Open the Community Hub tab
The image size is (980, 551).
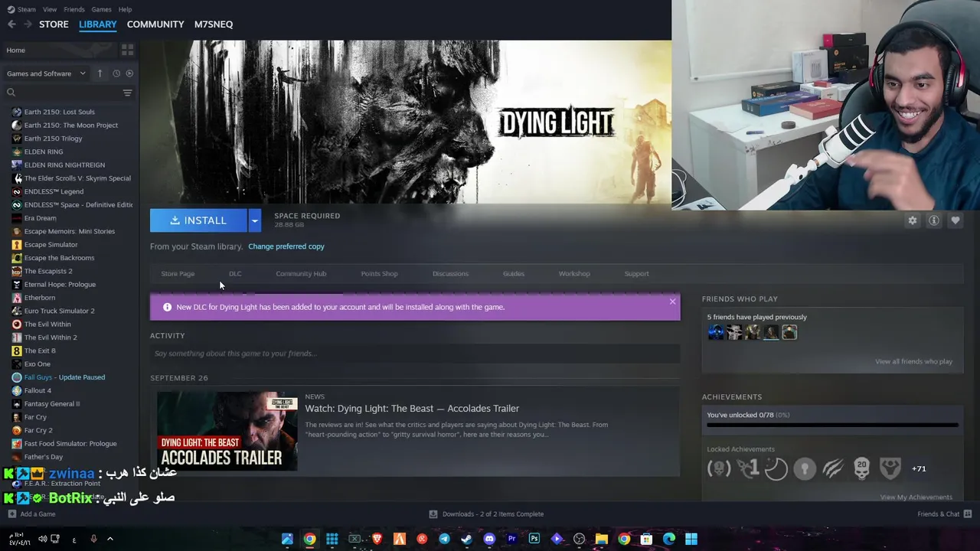[301, 273]
